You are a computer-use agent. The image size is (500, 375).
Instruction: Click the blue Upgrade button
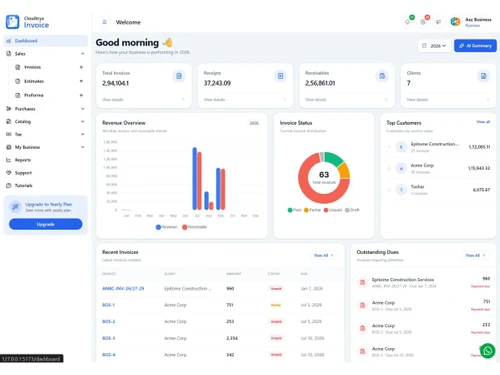pyautogui.click(x=46, y=224)
